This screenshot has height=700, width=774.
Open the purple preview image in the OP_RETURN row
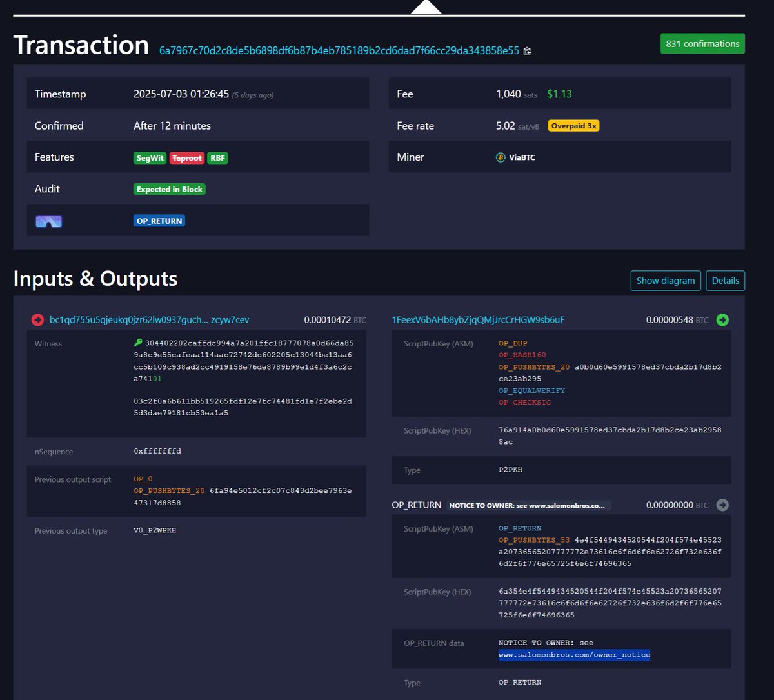pyautogui.click(x=48, y=221)
